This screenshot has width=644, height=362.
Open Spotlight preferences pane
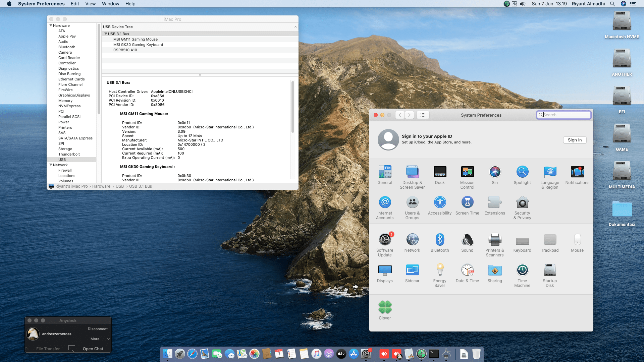click(522, 175)
